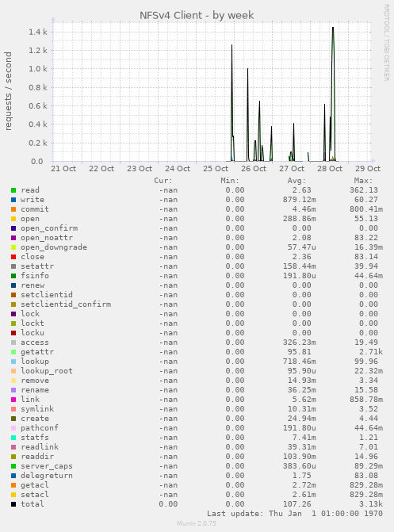Viewport: 394px width, 532px height.
Task: Click the open_noattr legend label
Action: [47, 238]
